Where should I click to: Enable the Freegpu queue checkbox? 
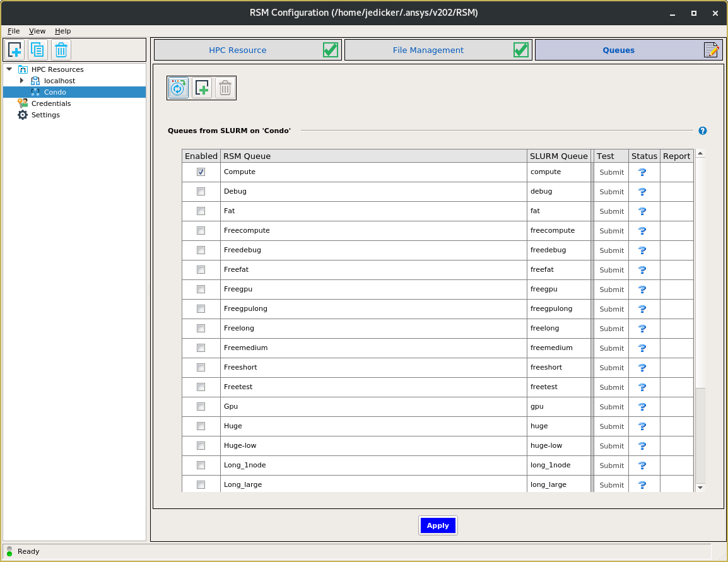[201, 289]
